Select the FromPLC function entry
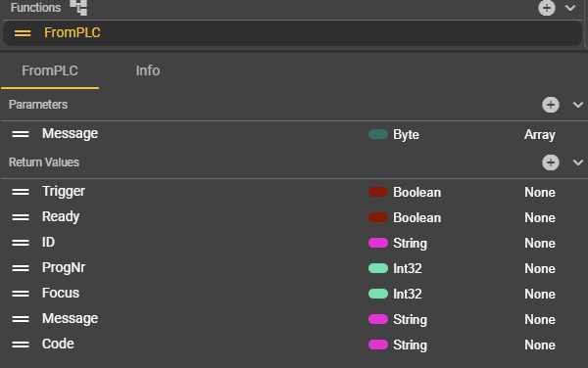 pos(292,33)
